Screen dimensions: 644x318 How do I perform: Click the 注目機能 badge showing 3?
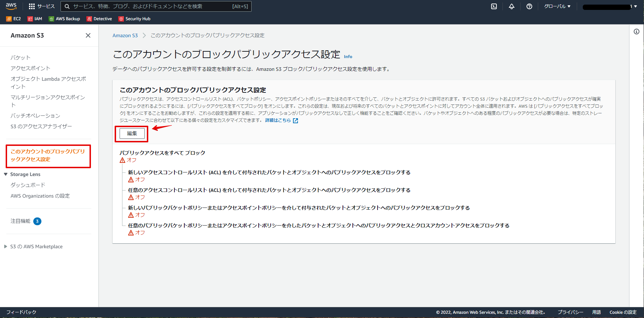coord(37,221)
